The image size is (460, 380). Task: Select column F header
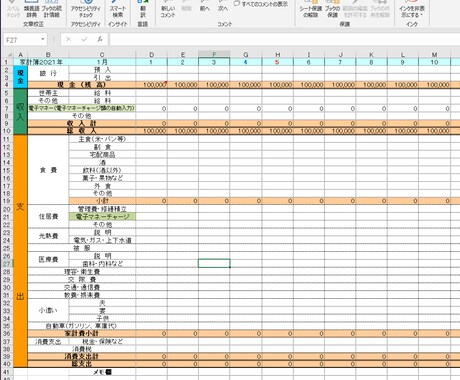coord(214,55)
